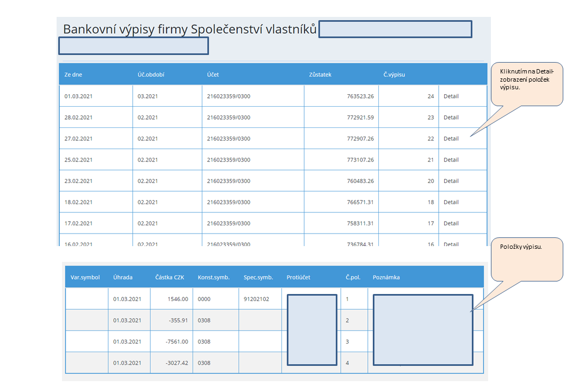Click the 'Ze dne' column header

(x=73, y=75)
